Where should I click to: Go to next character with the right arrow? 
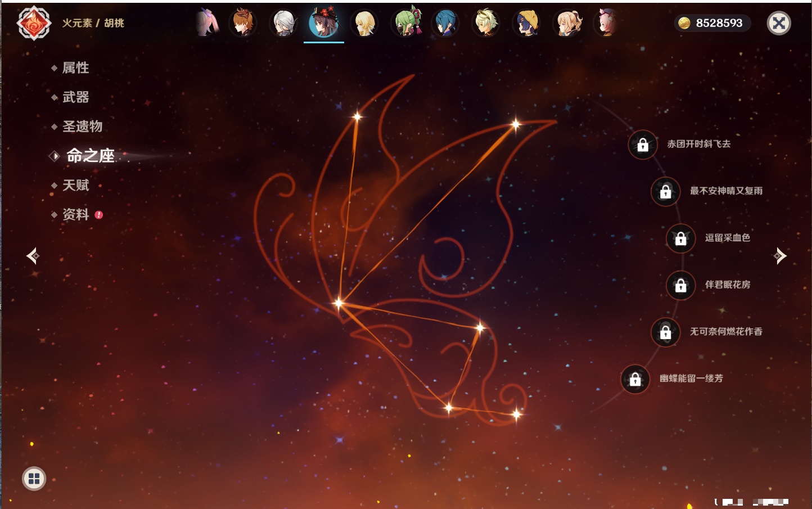[x=779, y=256]
